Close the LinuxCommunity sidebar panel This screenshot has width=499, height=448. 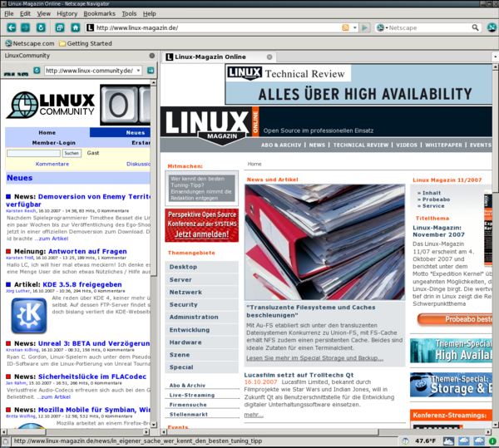[x=152, y=56]
